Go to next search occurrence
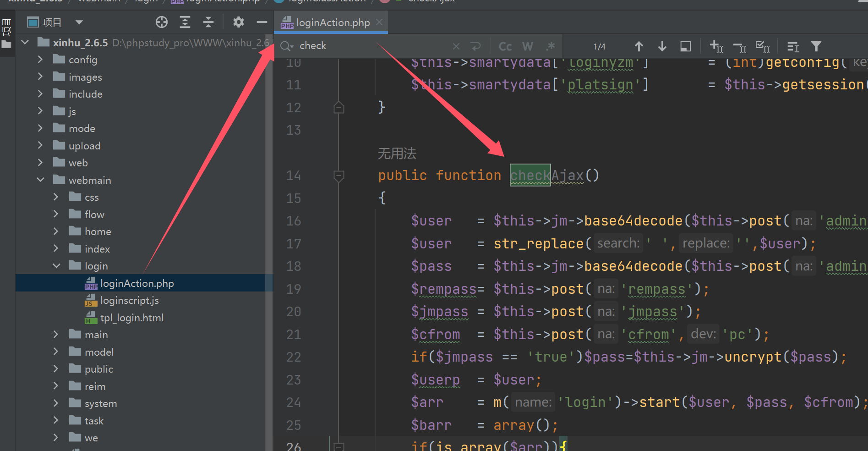The width and height of the screenshot is (868, 451). click(662, 46)
